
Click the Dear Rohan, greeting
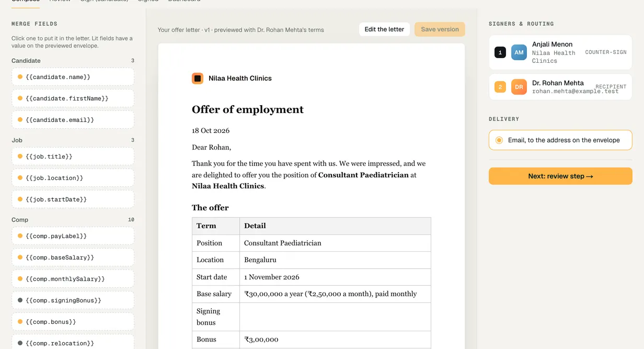pyautogui.click(x=211, y=148)
